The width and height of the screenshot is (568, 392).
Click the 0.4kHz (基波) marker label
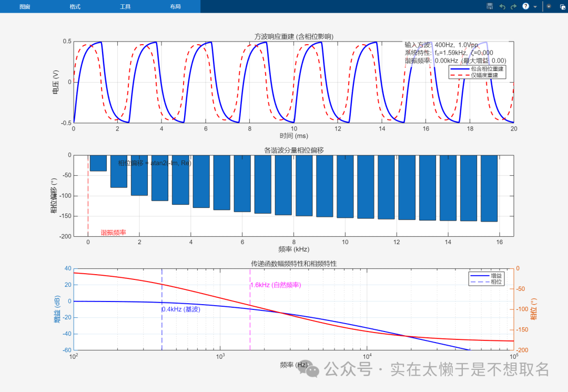pyautogui.click(x=181, y=309)
